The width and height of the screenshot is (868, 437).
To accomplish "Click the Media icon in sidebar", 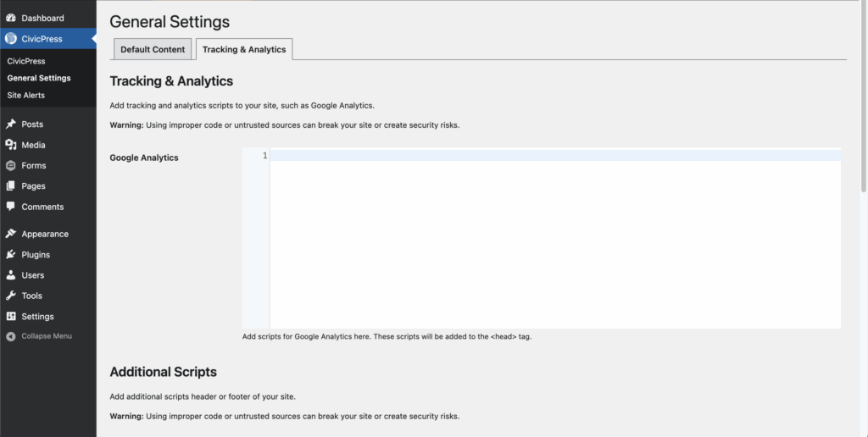I will click(x=10, y=145).
